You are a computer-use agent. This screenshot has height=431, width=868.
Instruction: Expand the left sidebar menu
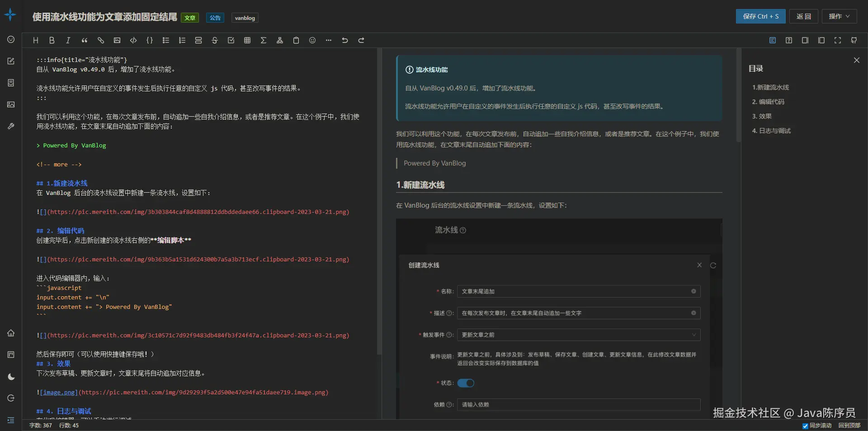[x=11, y=420]
